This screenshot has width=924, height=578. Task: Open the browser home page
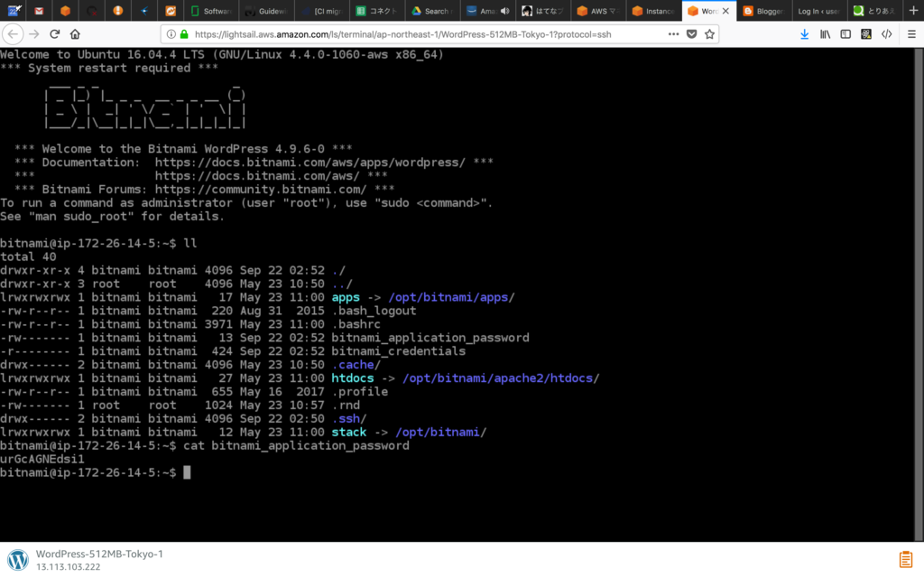(75, 34)
